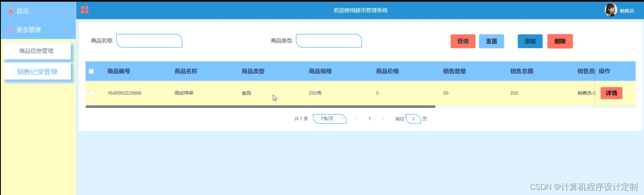The height and width of the screenshot is (195, 644).
Task: Click the 商品价格 column header
Action: point(387,71)
